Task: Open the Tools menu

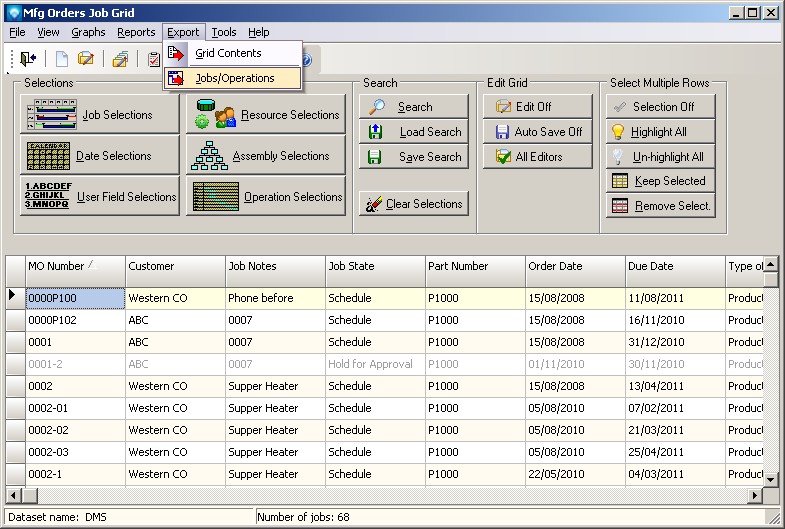Action: click(x=223, y=32)
